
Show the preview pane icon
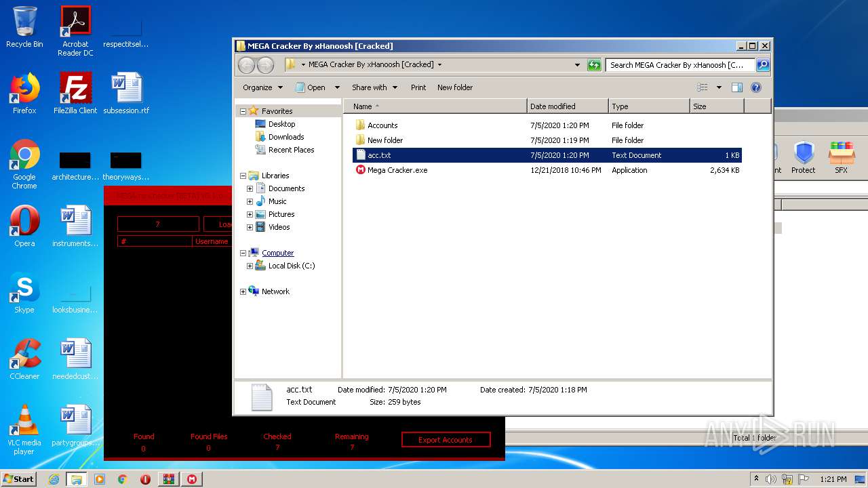[737, 87]
